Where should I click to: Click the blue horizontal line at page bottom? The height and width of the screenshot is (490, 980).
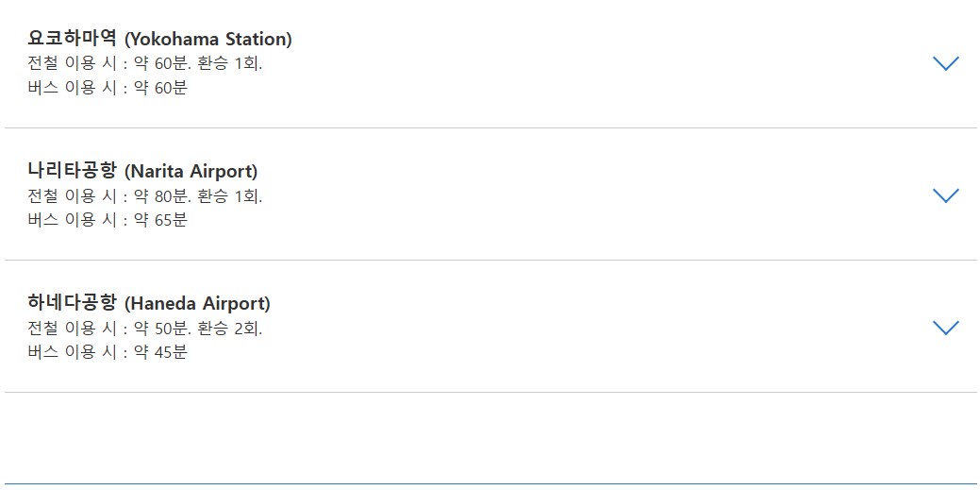pyautogui.click(x=490, y=483)
